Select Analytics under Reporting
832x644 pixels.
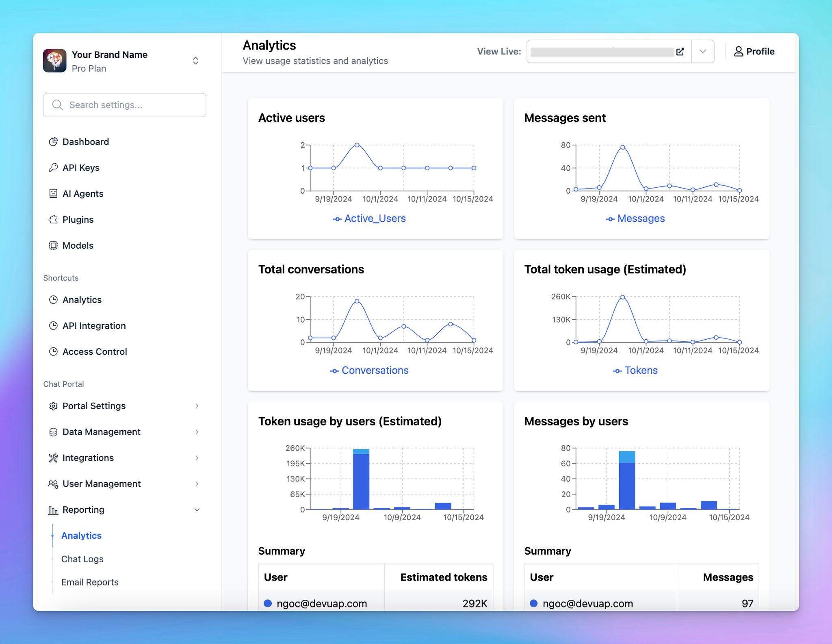tap(81, 536)
